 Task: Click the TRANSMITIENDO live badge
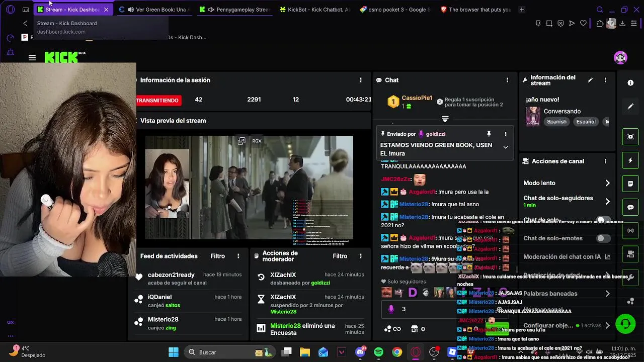[157, 101]
